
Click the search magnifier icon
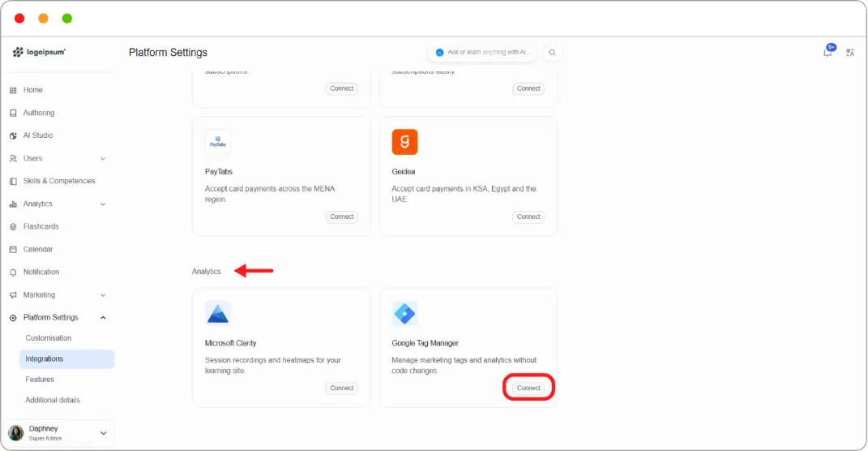552,53
